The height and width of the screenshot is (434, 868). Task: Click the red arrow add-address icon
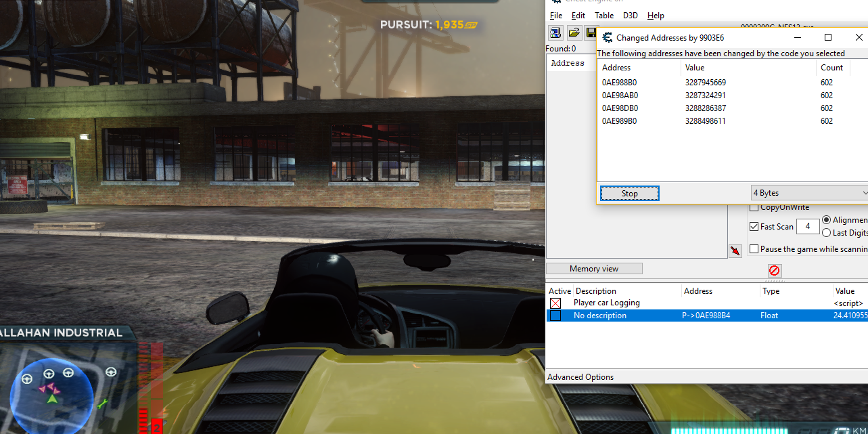click(x=735, y=251)
